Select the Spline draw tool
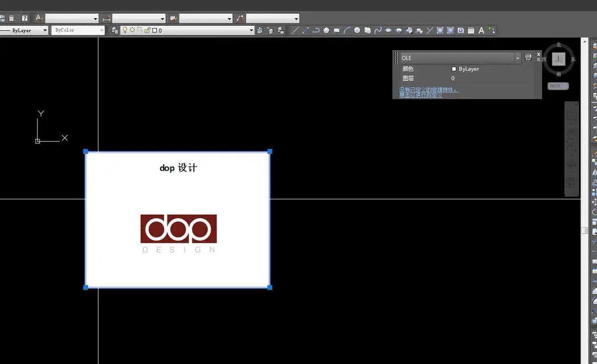 pyautogui.click(x=378, y=30)
